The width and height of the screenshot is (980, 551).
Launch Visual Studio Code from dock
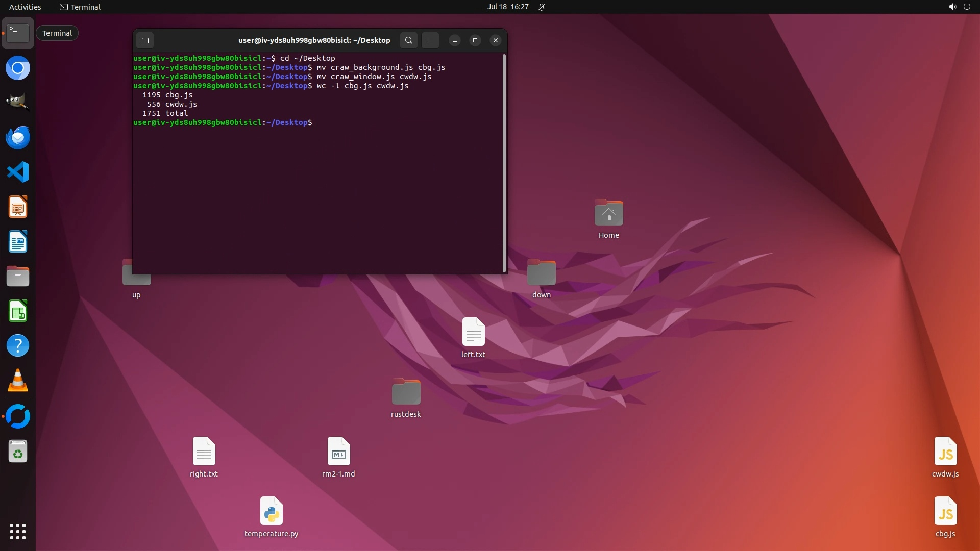coord(18,172)
